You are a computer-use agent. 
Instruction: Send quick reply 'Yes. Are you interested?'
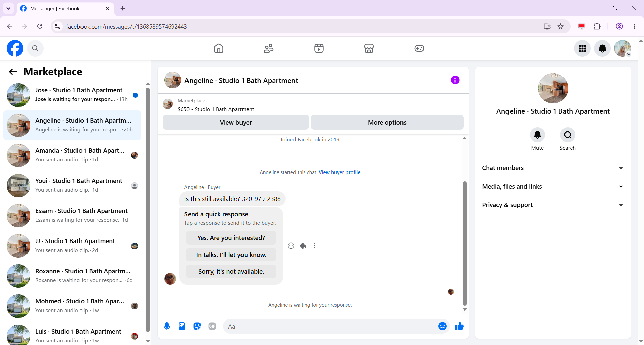(x=231, y=238)
